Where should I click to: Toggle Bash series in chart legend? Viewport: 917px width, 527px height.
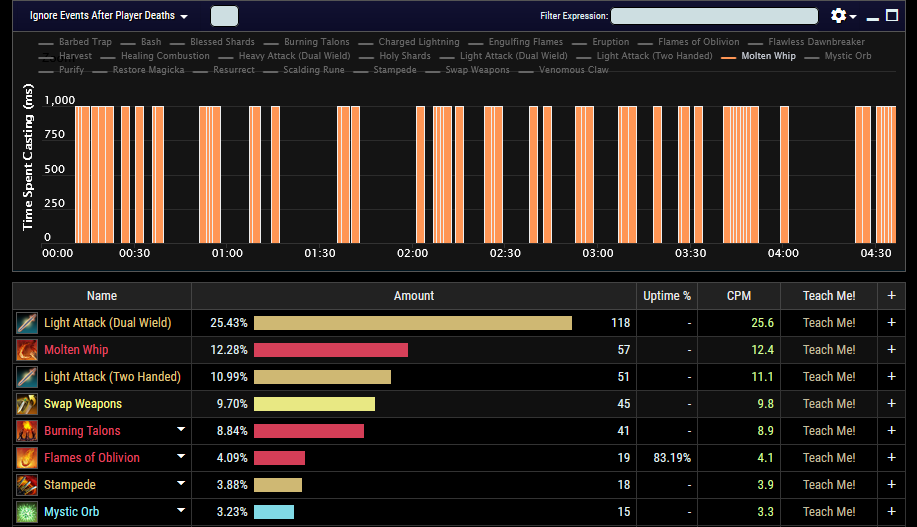tap(140, 42)
